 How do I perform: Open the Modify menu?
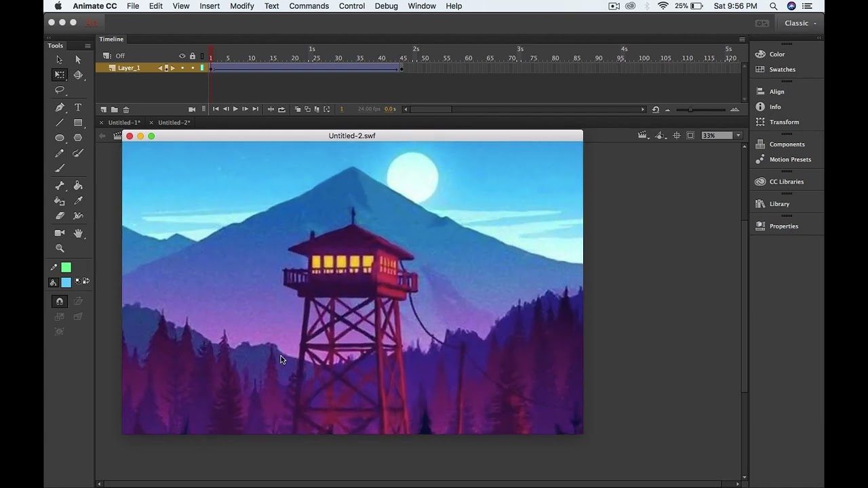(x=241, y=6)
